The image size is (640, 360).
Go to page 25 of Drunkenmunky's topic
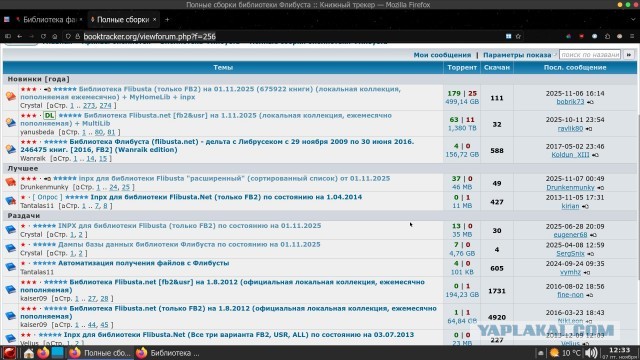point(126,187)
